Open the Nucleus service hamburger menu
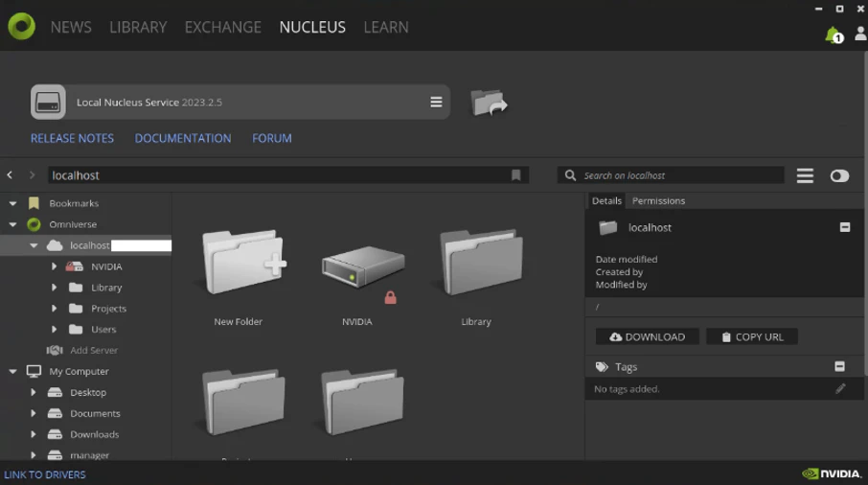868x485 pixels. click(x=436, y=102)
